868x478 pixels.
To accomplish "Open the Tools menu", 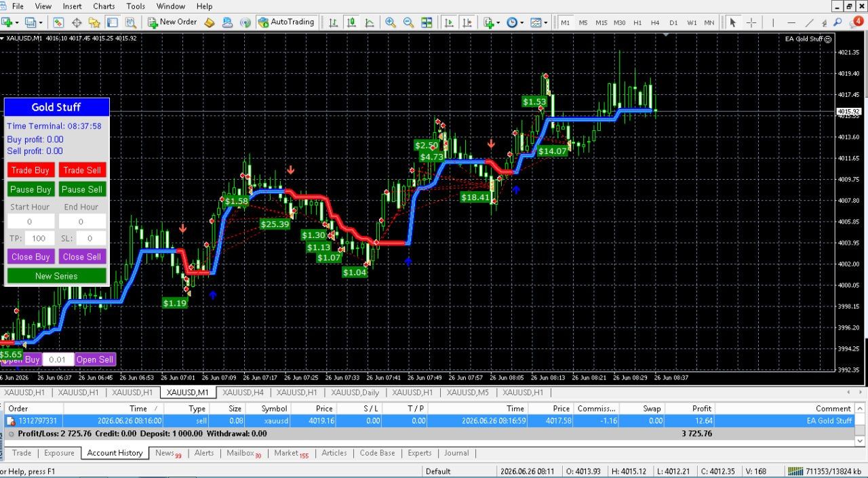I will (x=136, y=6).
